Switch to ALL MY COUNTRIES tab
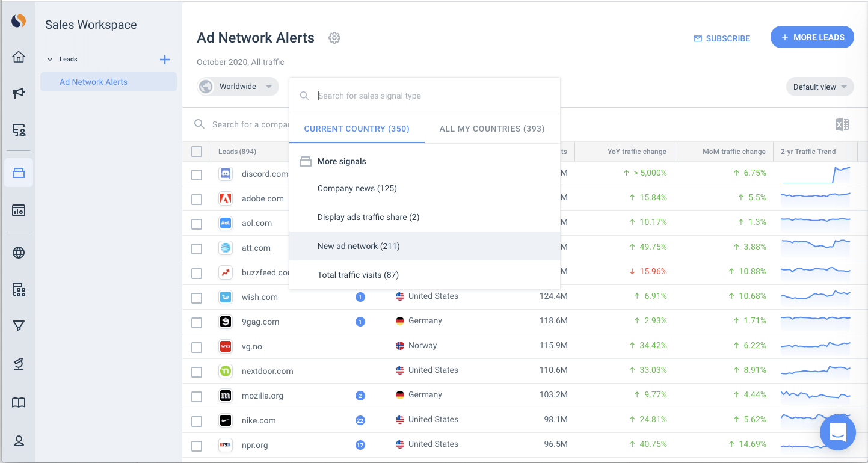The width and height of the screenshot is (868, 463). pyautogui.click(x=491, y=129)
